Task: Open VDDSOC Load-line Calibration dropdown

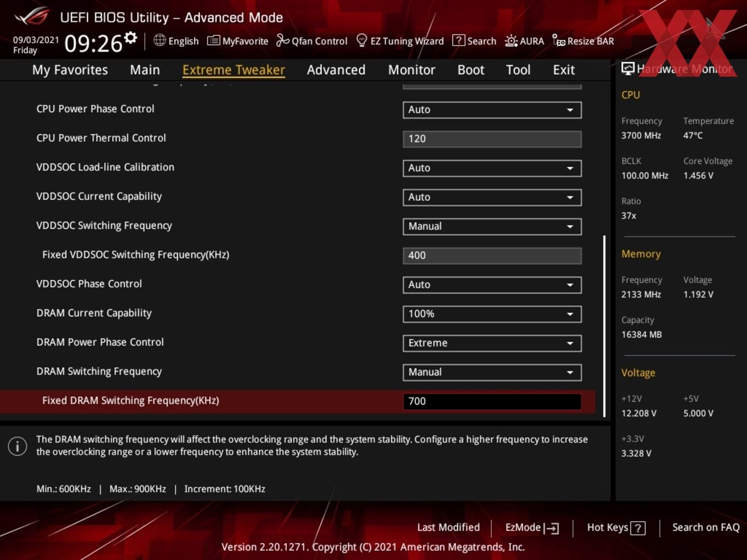Action: [492, 168]
